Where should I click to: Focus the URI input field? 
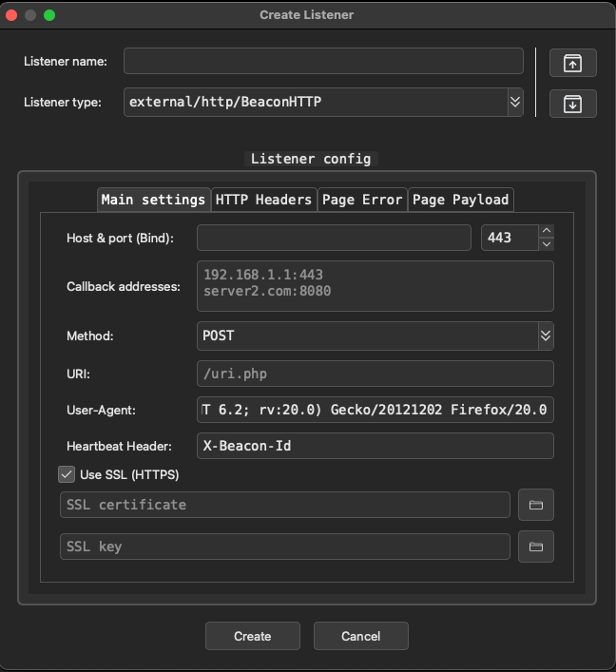click(x=375, y=374)
